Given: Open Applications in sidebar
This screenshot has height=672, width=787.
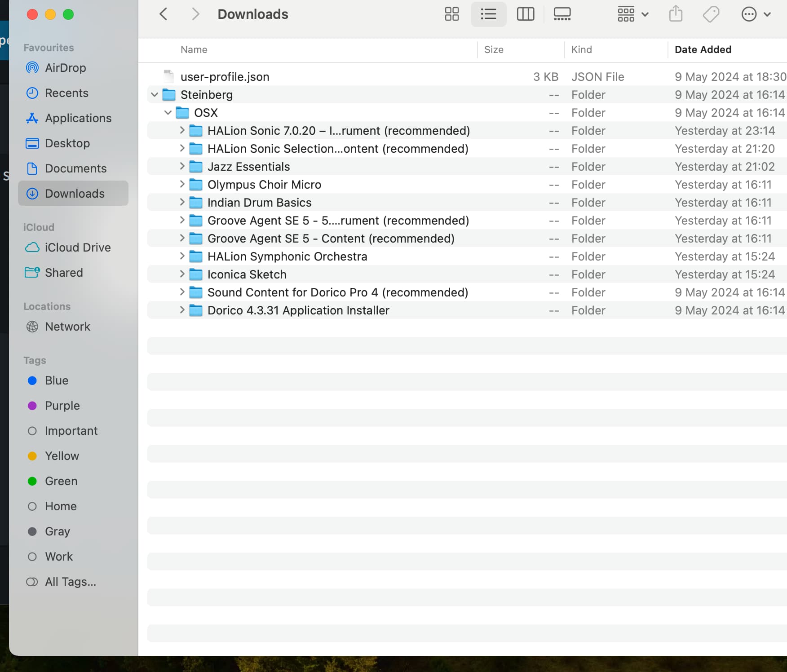Looking at the screenshot, I should click(73, 118).
